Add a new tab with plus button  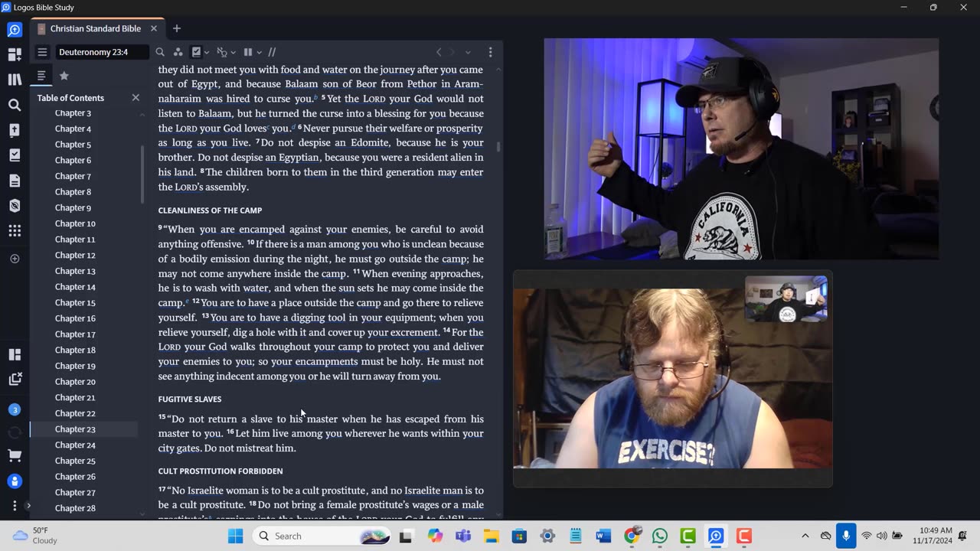177,28
